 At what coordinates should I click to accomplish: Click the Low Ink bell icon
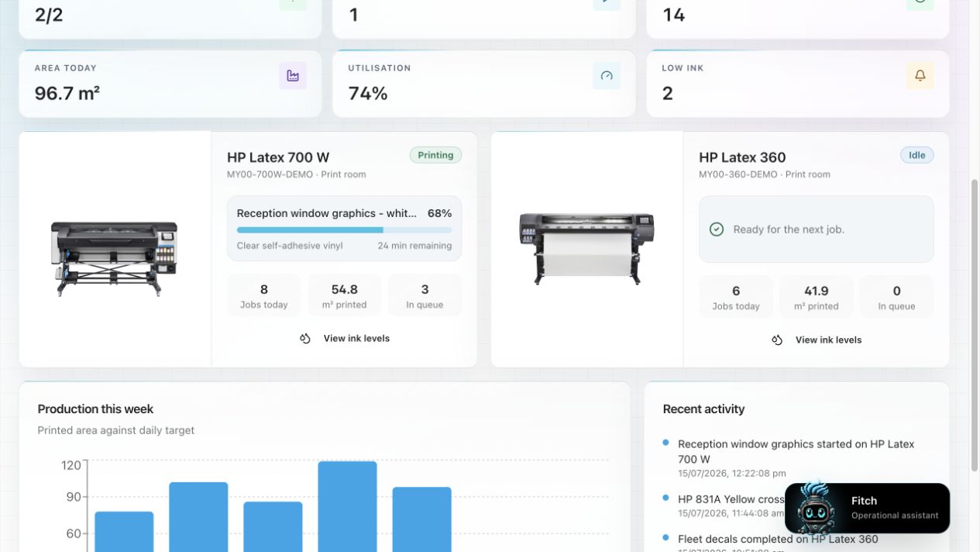920,75
